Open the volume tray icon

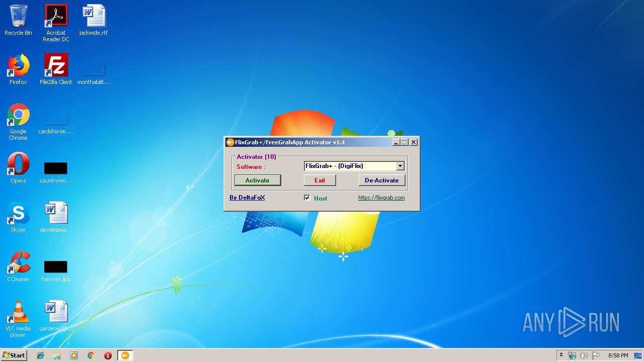pos(584,355)
